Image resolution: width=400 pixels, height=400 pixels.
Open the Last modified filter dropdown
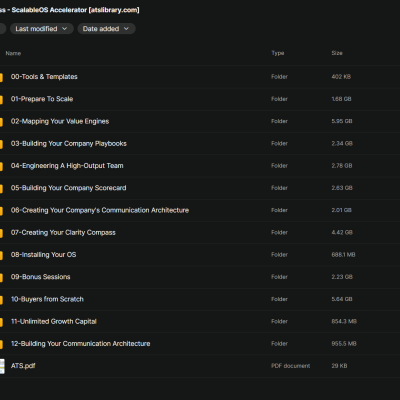(42, 29)
